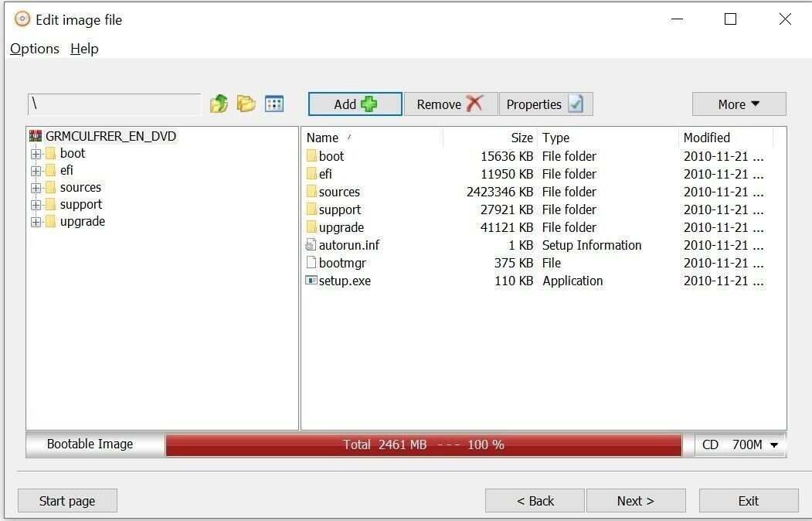Switch view mode using the grid icon
Screen dimensions: 812x521
point(273,104)
